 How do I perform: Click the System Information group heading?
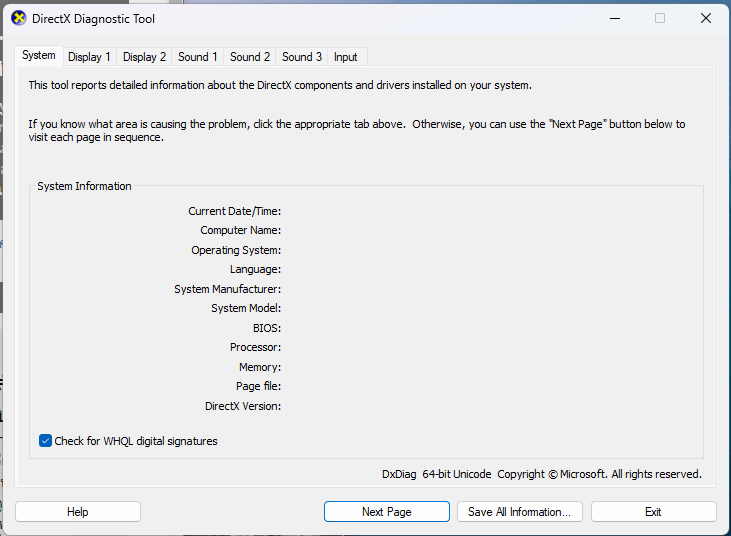[84, 186]
